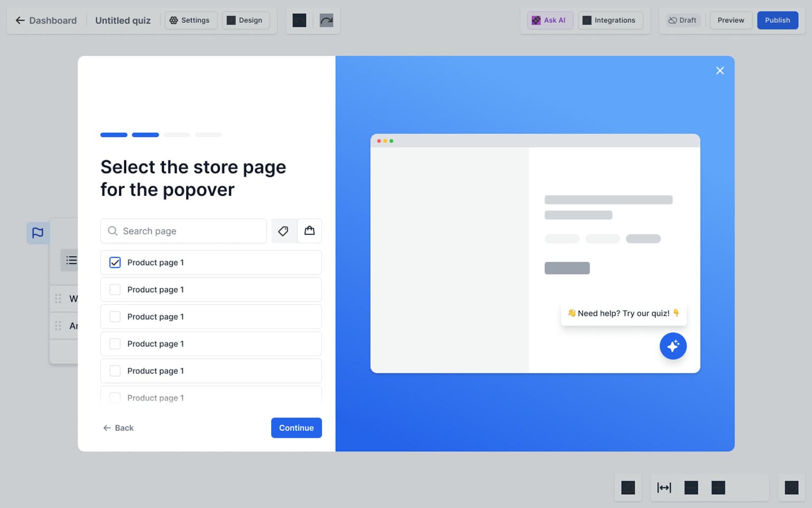
Task: Rename the Untitled quiz title
Action: click(x=123, y=21)
